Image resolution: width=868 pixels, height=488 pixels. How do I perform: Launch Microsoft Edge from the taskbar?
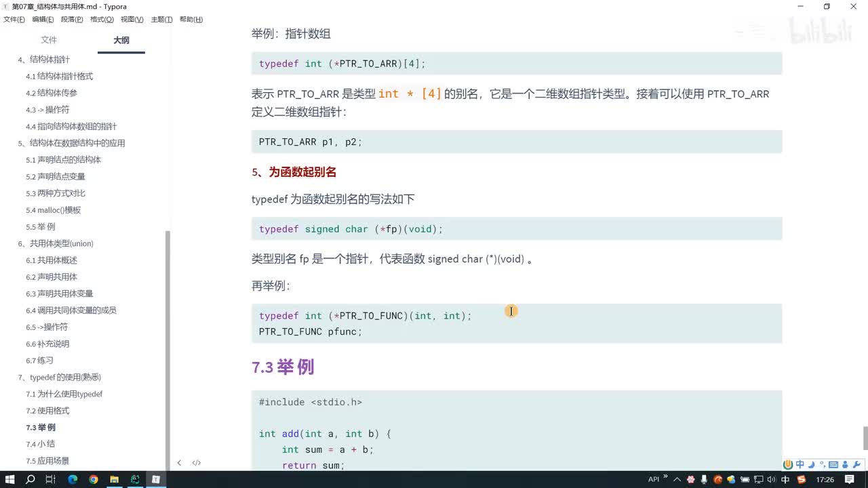[x=73, y=479]
